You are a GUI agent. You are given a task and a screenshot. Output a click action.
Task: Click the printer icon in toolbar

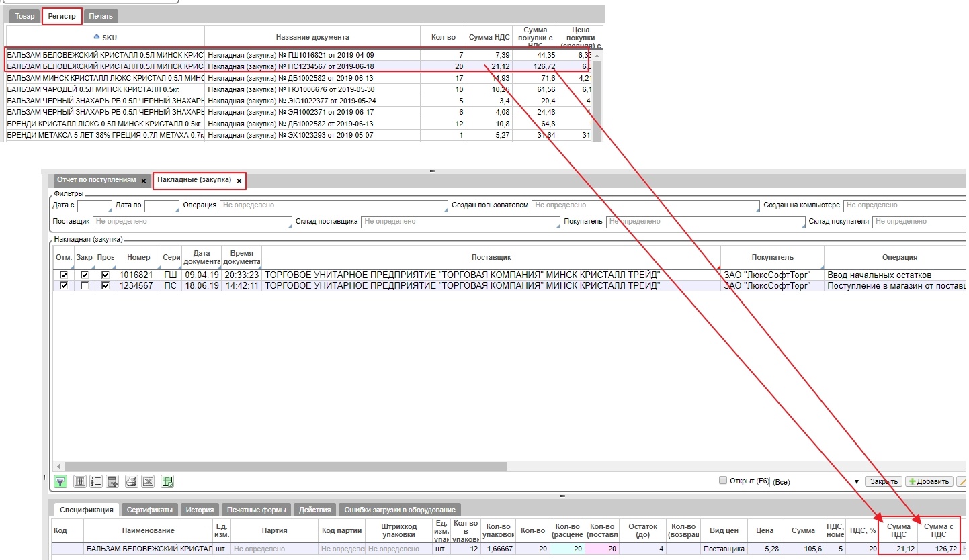coord(132,481)
